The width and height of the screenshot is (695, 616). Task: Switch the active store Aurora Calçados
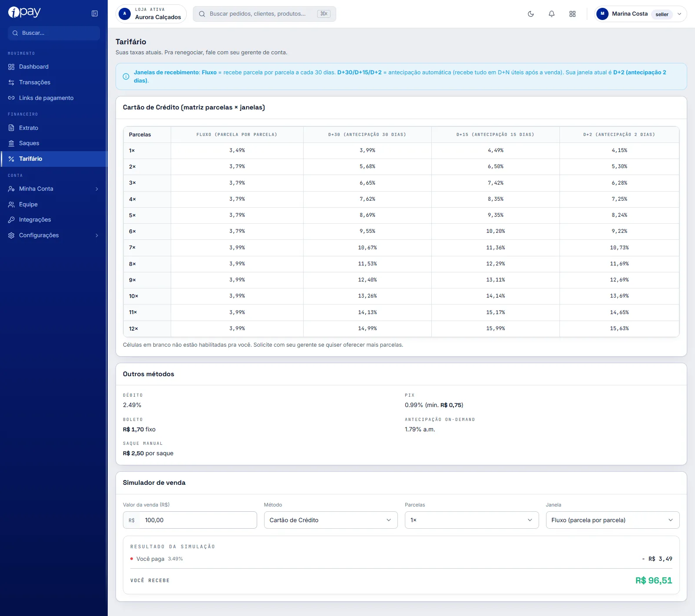(151, 14)
